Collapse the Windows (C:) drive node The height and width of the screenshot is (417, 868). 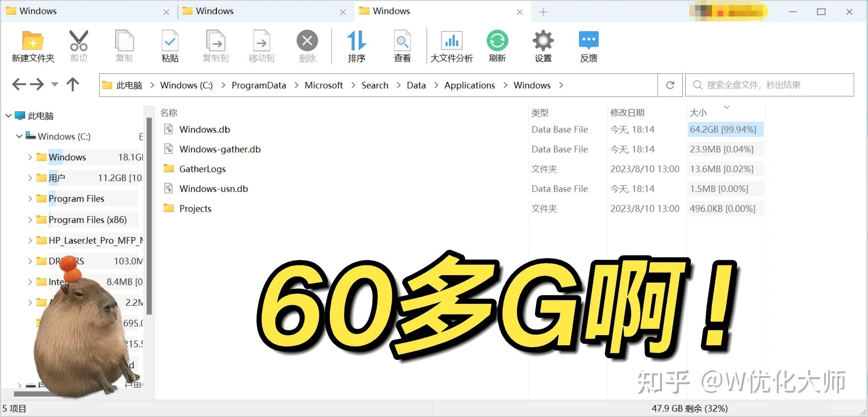19,136
